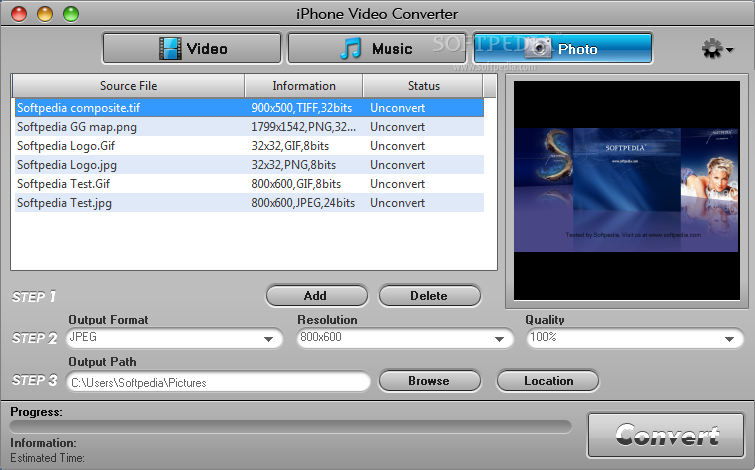The height and width of the screenshot is (470, 755).
Task: Click the 32x32,PNG,8bits info cell
Action: pos(294,165)
